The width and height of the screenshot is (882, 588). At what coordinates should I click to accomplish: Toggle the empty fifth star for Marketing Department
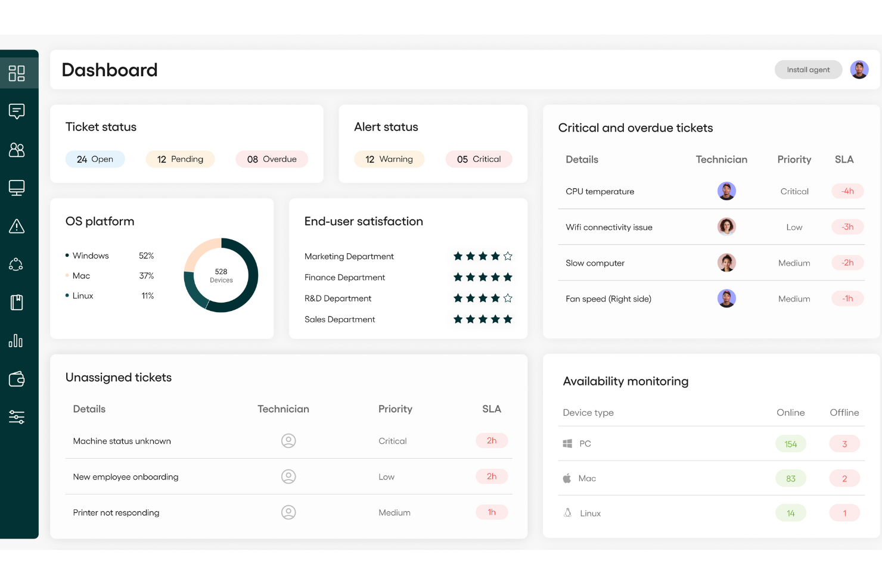(508, 256)
